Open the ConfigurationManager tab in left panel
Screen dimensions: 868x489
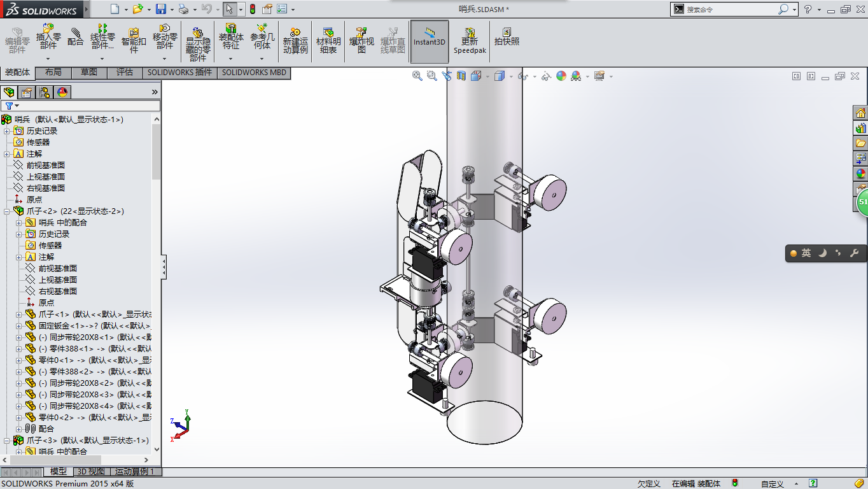point(45,92)
